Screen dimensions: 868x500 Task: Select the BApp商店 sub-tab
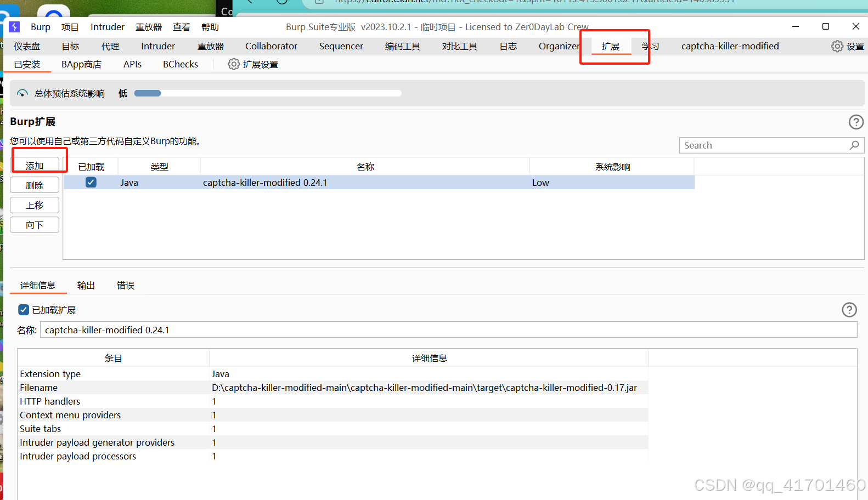pyautogui.click(x=81, y=64)
